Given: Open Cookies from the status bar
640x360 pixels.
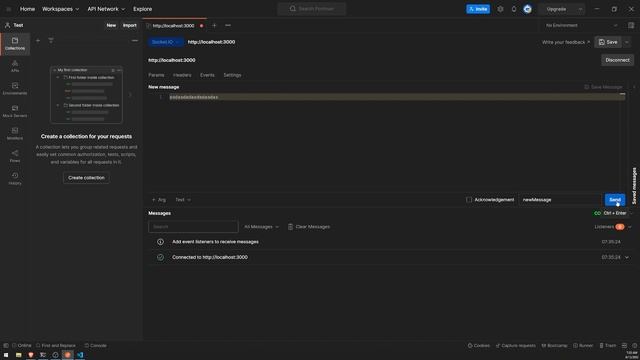Looking at the screenshot, I should tap(478, 345).
